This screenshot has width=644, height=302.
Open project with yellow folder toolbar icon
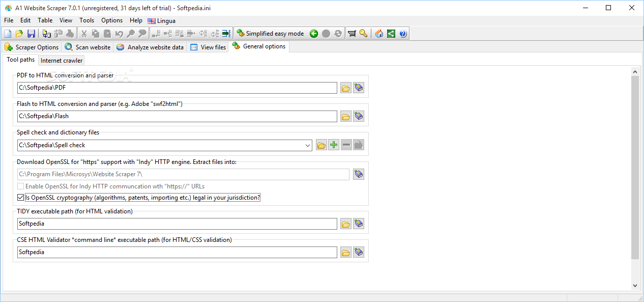(x=19, y=34)
